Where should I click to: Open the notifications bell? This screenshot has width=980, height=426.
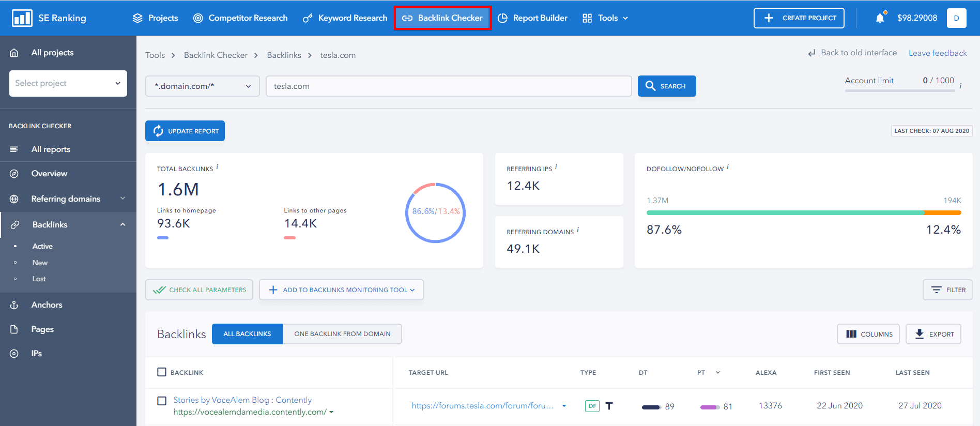pyautogui.click(x=880, y=18)
